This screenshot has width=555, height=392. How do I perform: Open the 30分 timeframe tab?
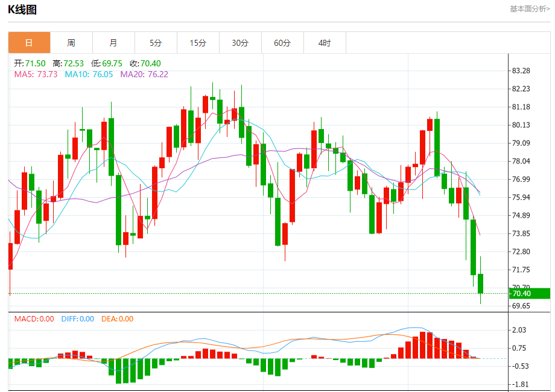240,43
